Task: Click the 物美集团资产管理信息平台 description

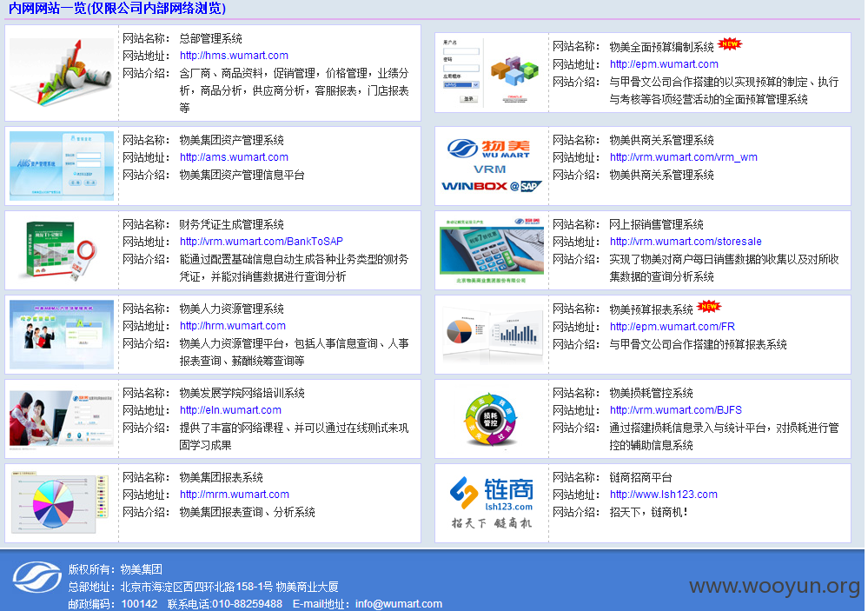Action: tap(242, 175)
